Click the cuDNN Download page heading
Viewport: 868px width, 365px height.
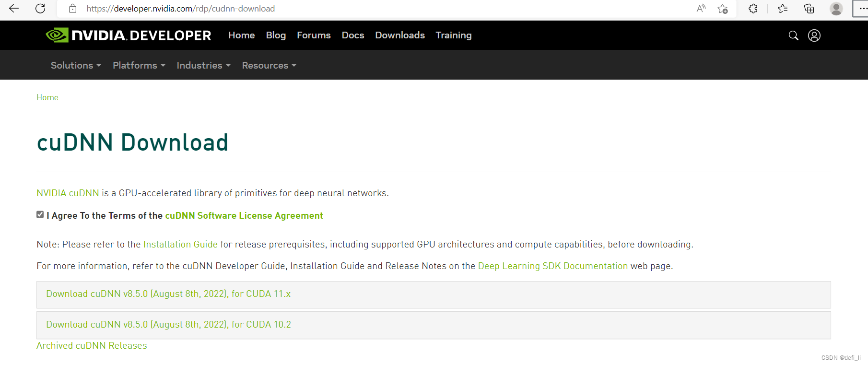[132, 142]
